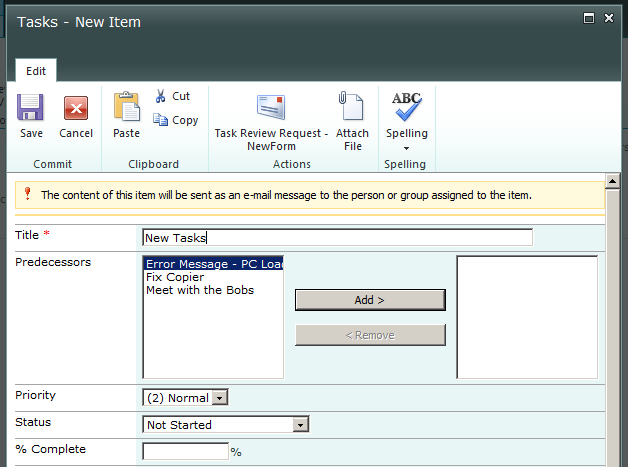The image size is (628, 467).
Task: Click the % Complete input field
Action: point(186,451)
